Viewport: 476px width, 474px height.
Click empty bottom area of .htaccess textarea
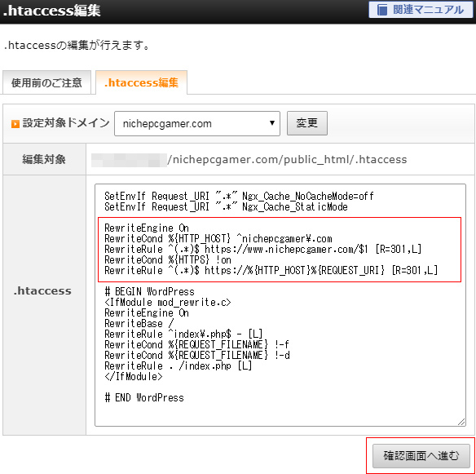pos(280,414)
